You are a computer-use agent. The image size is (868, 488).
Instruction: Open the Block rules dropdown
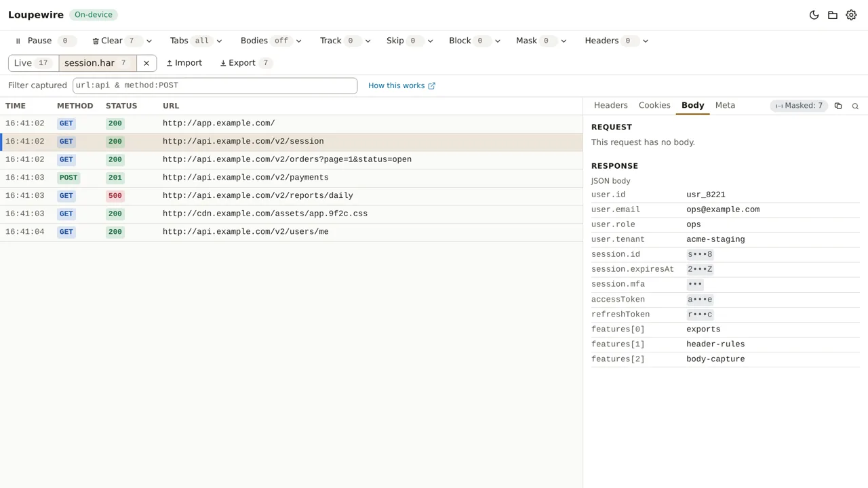[475, 41]
